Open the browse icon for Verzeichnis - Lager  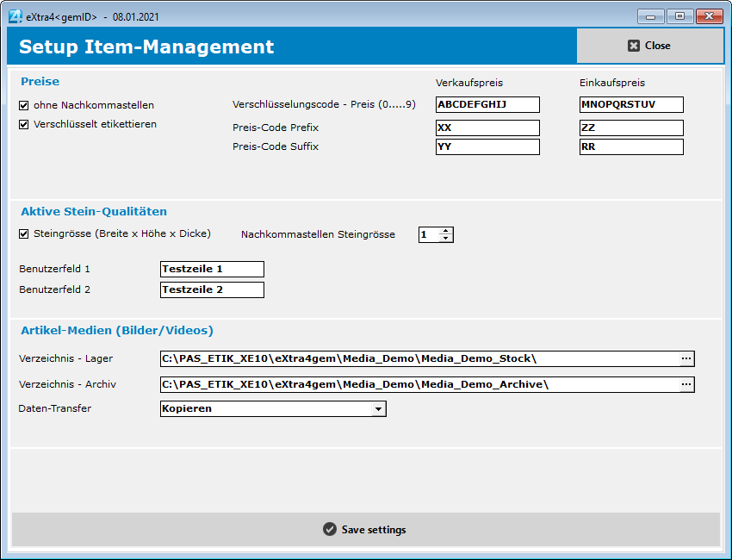686,358
